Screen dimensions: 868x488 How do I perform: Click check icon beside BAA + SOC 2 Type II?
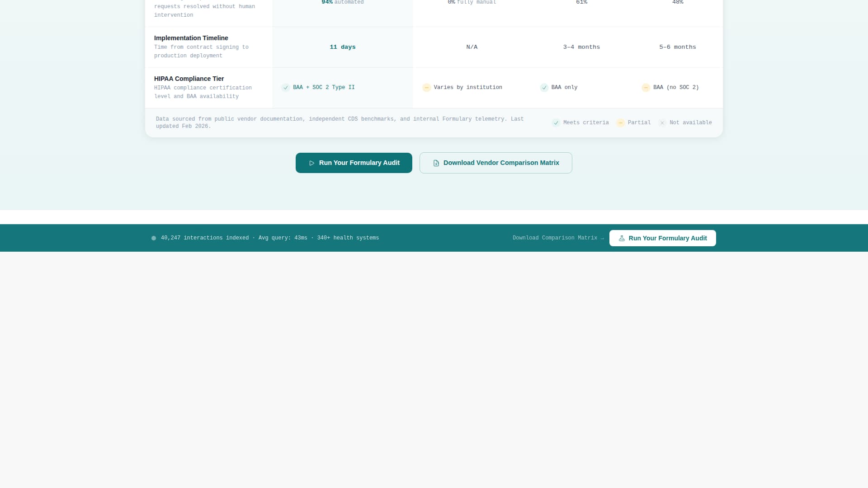pos(286,88)
